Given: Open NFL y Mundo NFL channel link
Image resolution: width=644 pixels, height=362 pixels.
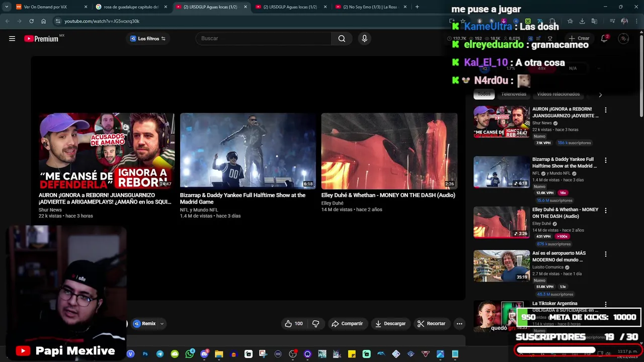Looking at the screenshot, I should pos(199,210).
